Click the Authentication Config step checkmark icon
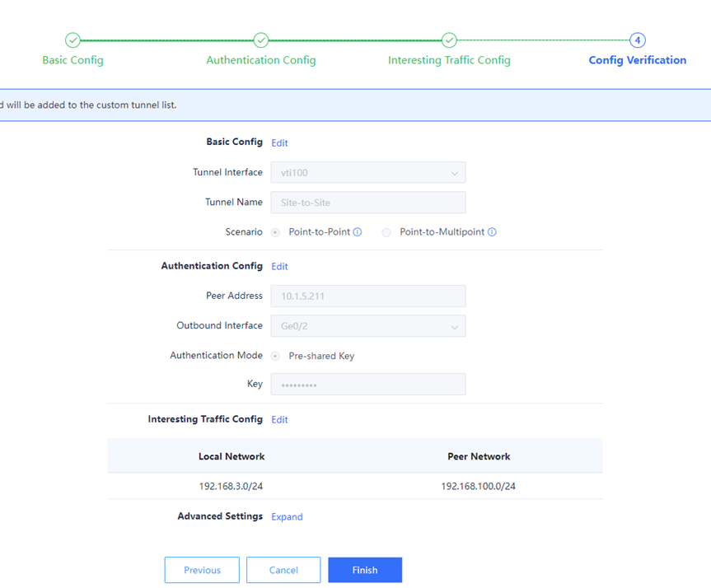Image resolution: width=711 pixels, height=588 pixels. tap(260, 40)
